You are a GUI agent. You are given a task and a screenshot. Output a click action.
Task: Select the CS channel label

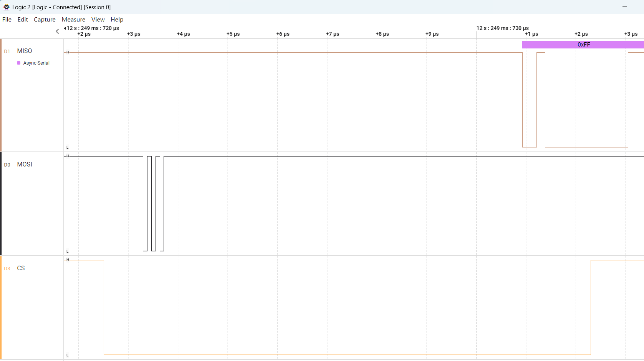[x=21, y=268]
